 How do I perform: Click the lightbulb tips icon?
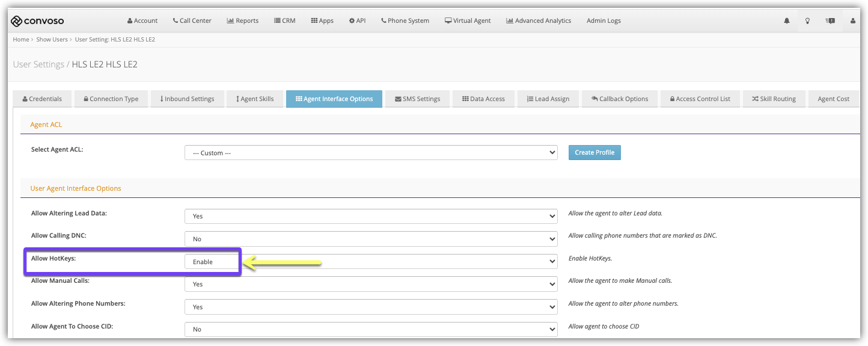pos(808,20)
